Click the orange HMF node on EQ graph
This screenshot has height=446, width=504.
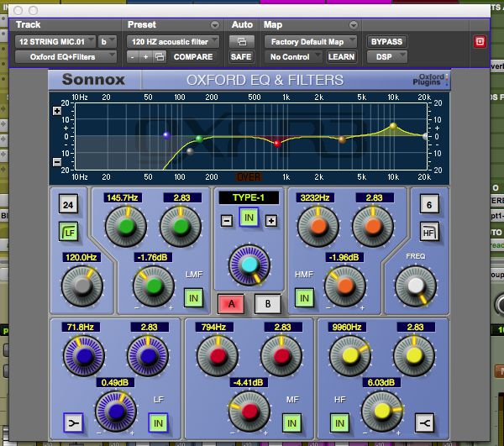(343, 139)
